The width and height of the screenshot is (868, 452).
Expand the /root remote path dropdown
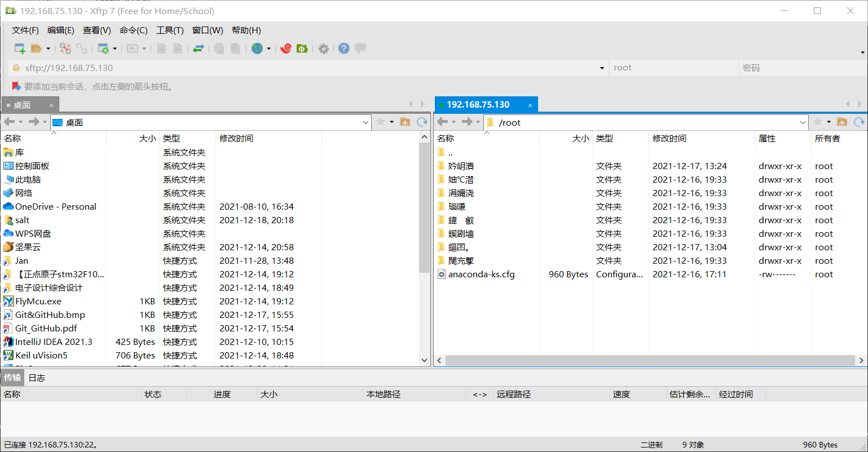tap(803, 122)
